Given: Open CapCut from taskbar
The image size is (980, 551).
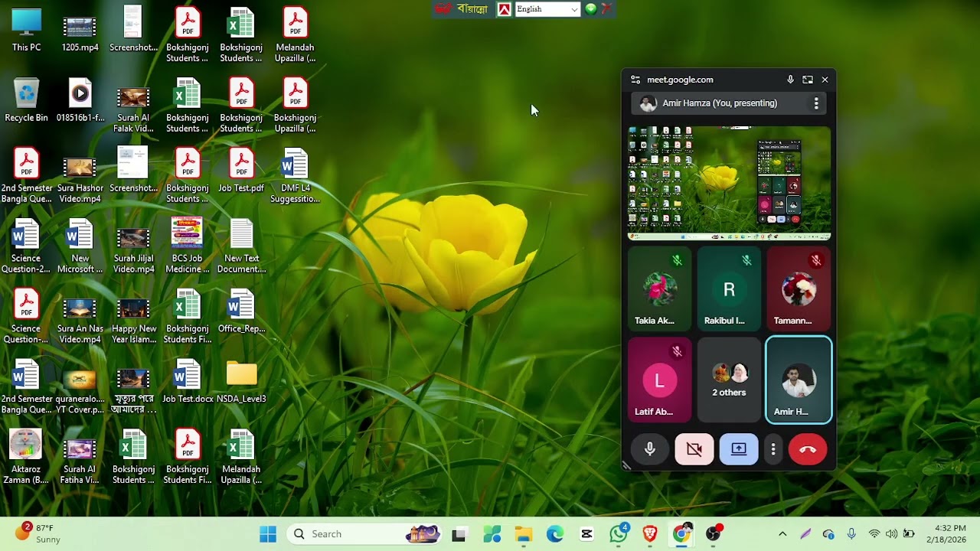Looking at the screenshot, I should coord(586,534).
